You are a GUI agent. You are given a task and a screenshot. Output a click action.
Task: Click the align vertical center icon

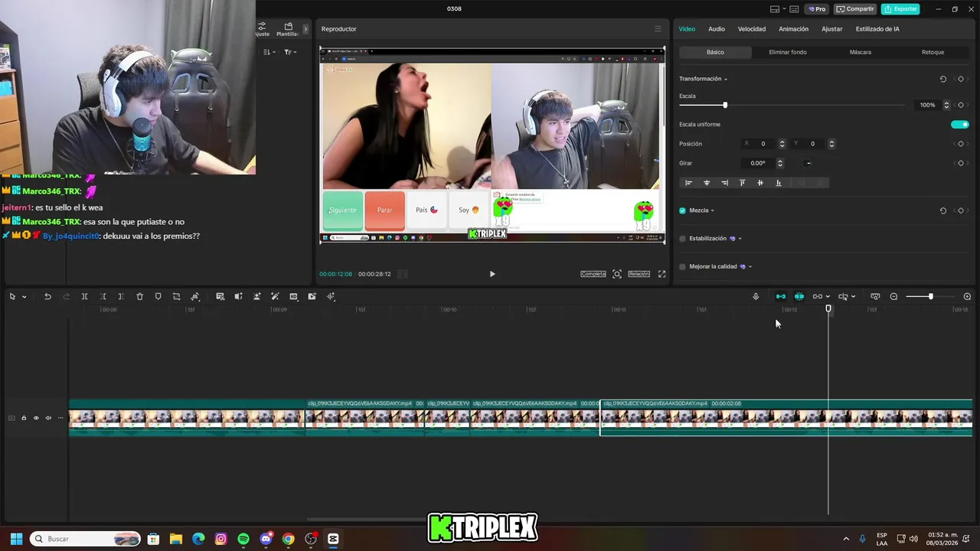pos(760,183)
